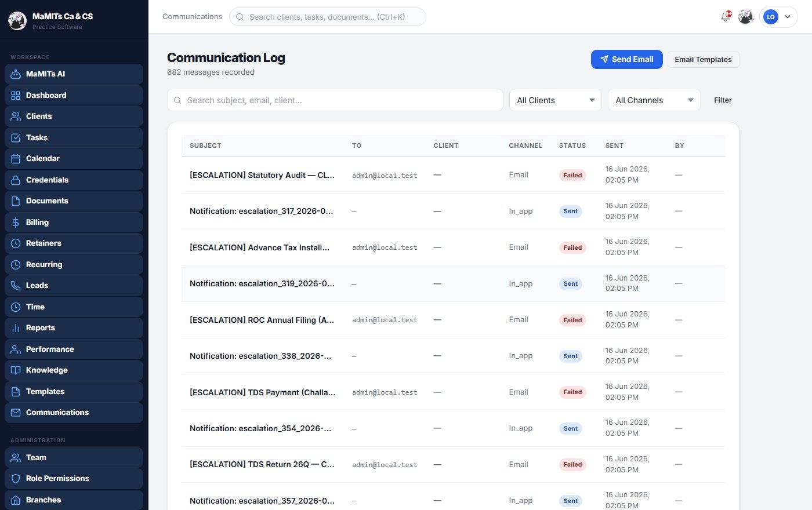Screen dimensions: 812x510
Task: Click Email channel on TDS Return 26Q row
Action: tap(519, 464)
